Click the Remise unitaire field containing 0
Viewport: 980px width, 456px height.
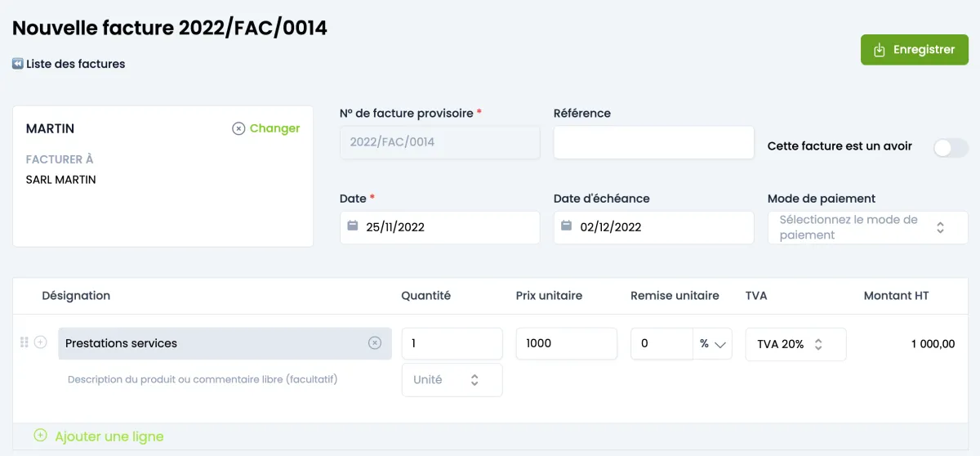(x=661, y=343)
